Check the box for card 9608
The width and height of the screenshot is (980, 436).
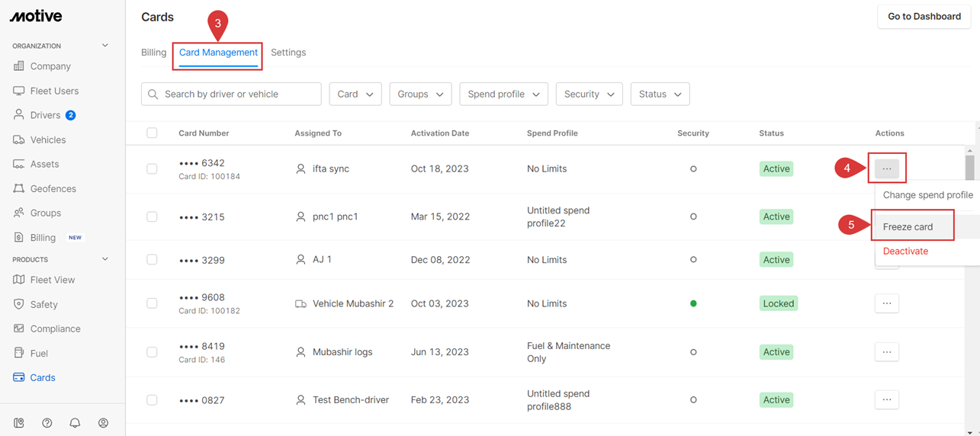(152, 303)
